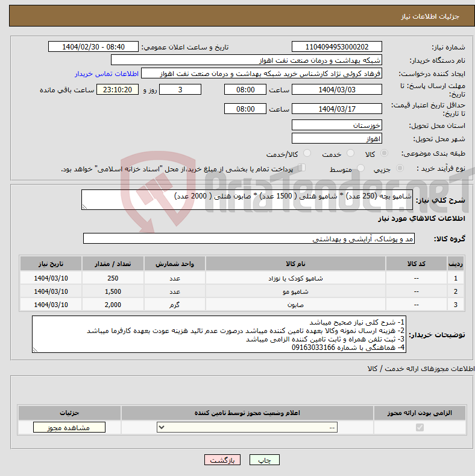Select the خدمت radio button
The image size is (475, 476).
(350, 153)
